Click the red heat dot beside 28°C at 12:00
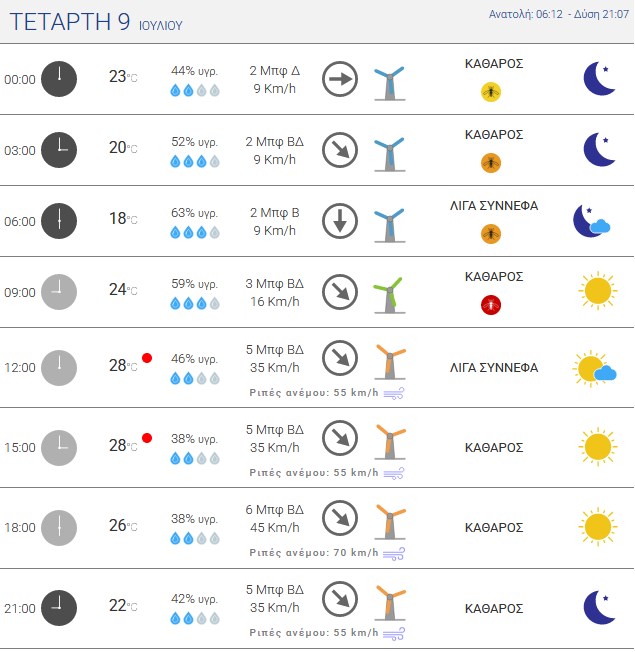 (147, 358)
